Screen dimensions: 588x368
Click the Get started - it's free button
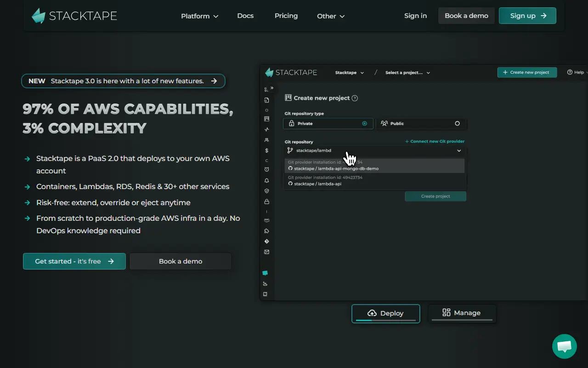[74, 261]
